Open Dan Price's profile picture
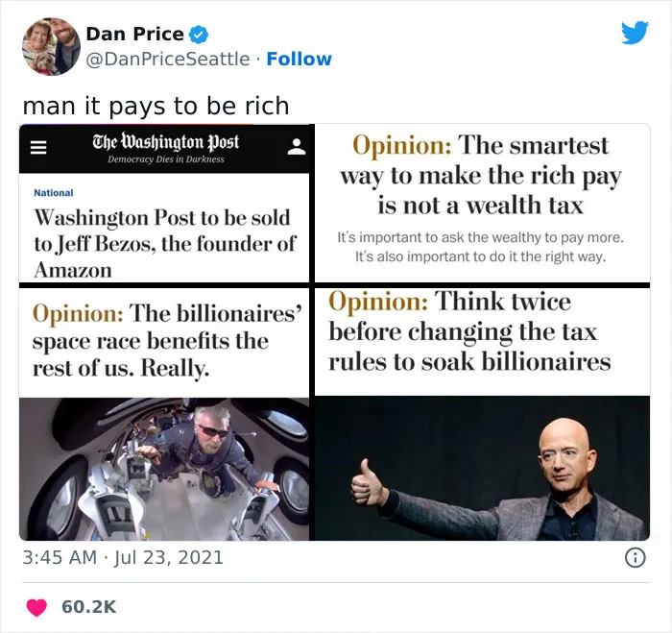 point(51,46)
